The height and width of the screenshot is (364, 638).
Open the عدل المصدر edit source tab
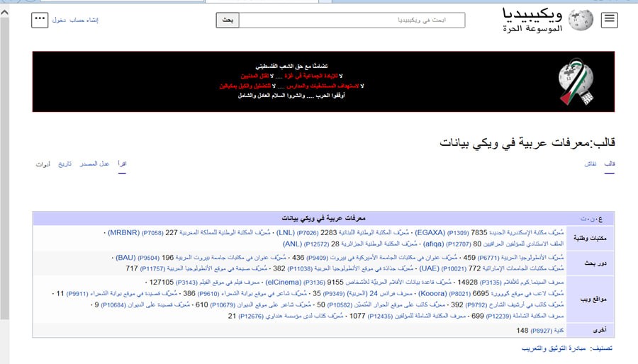(x=94, y=164)
